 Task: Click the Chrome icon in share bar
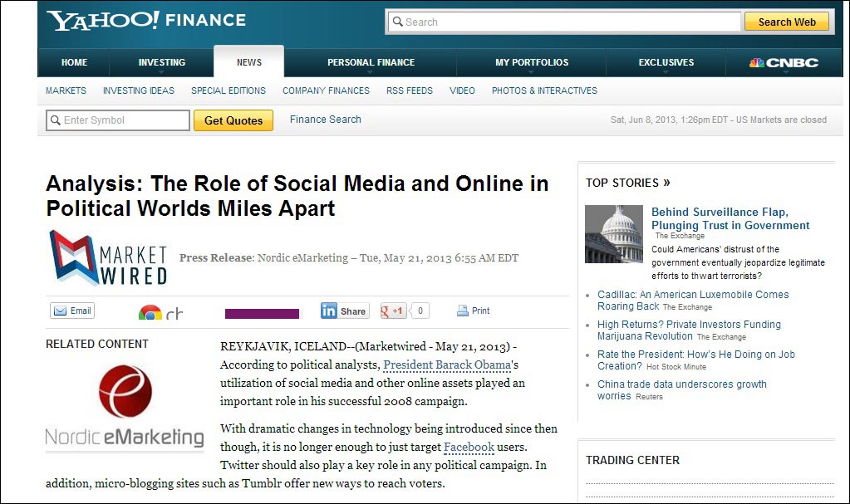[150, 313]
